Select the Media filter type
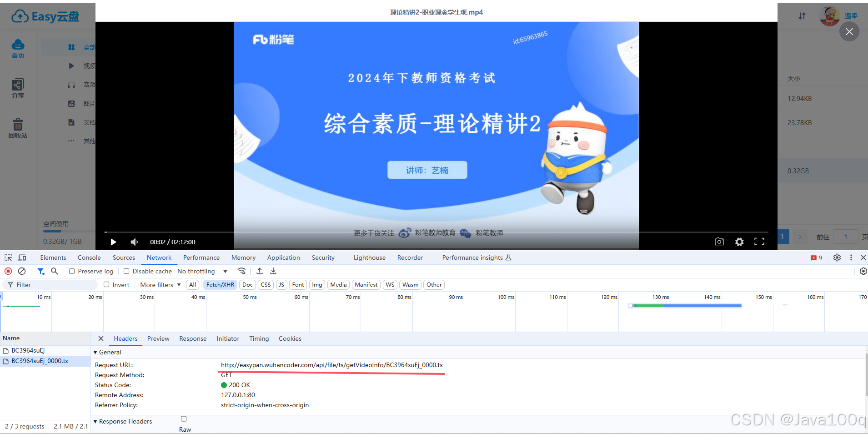The width and height of the screenshot is (868, 434). pyautogui.click(x=339, y=285)
